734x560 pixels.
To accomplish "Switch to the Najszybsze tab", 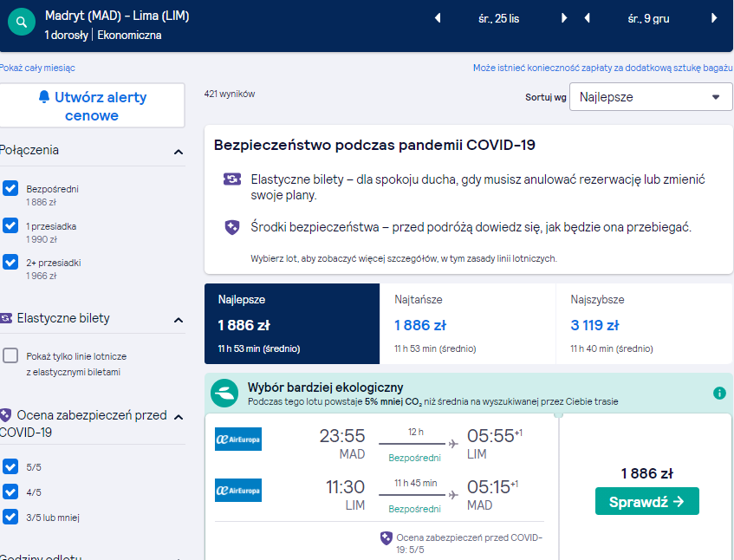I will click(x=644, y=323).
